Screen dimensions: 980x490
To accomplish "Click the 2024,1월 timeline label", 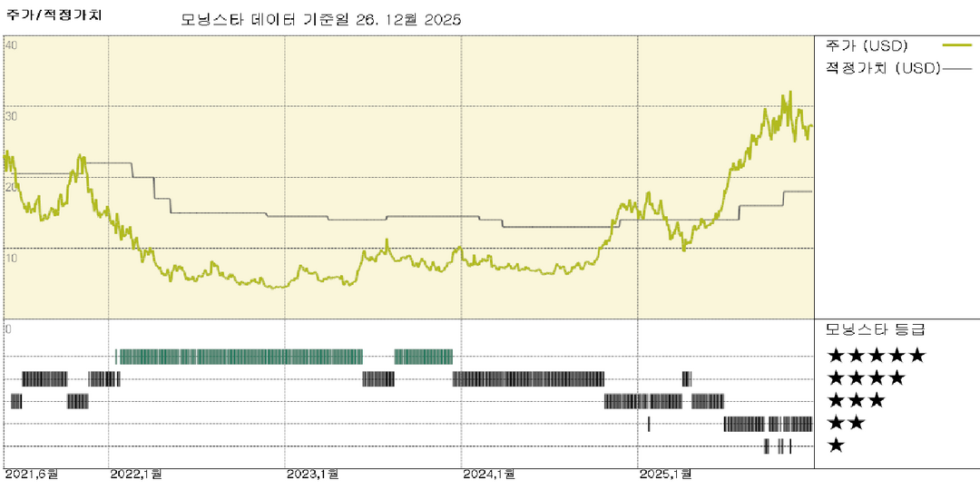I will [488, 474].
